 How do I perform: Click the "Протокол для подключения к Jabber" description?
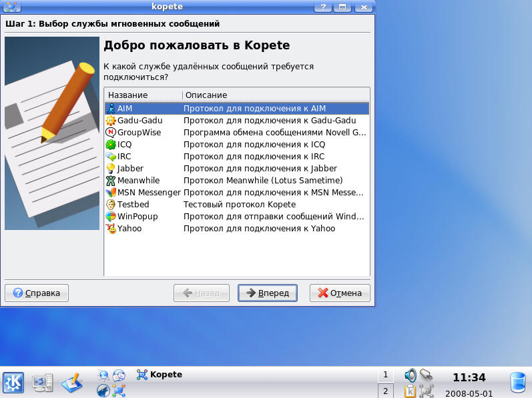[x=260, y=169]
